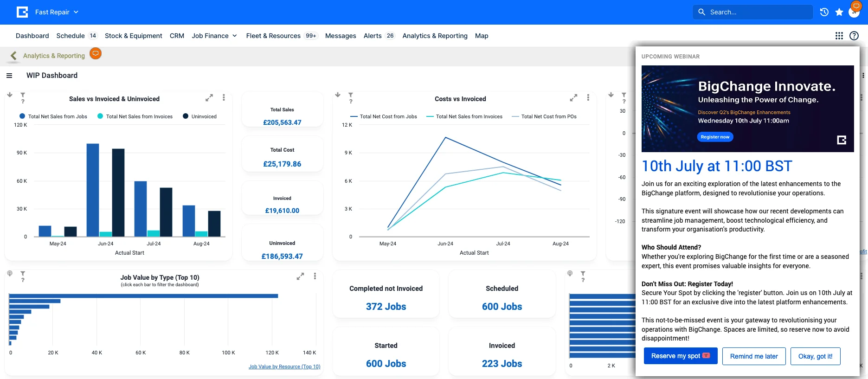The width and height of the screenshot is (868, 379).
Task: Open options menu of Costs vs Invoiced chart
Action: pos(588,97)
